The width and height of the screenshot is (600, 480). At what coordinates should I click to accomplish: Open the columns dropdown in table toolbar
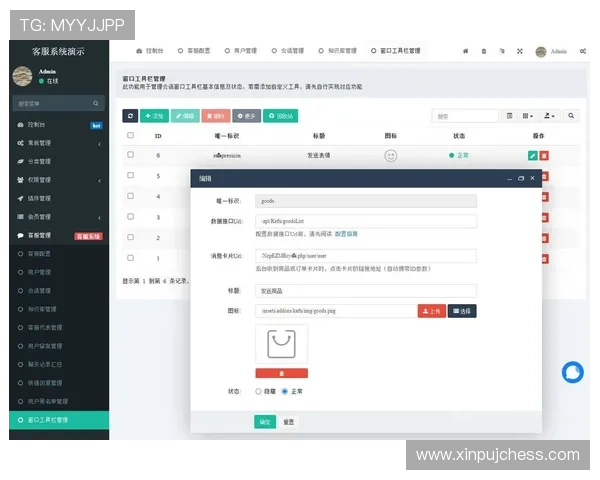tap(528, 116)
